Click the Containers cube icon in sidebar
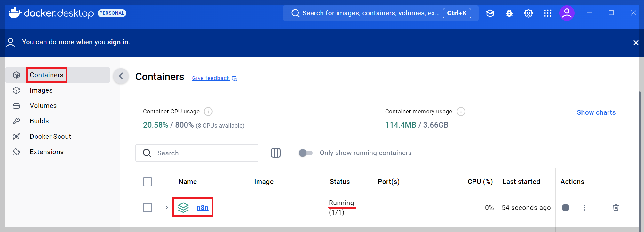 [16, 75]
